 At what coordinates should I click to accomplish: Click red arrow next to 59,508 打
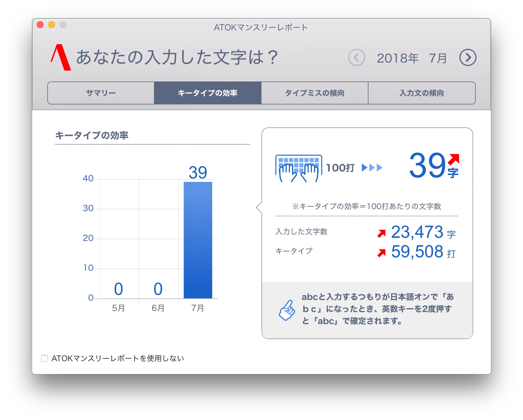pos(382,253)
